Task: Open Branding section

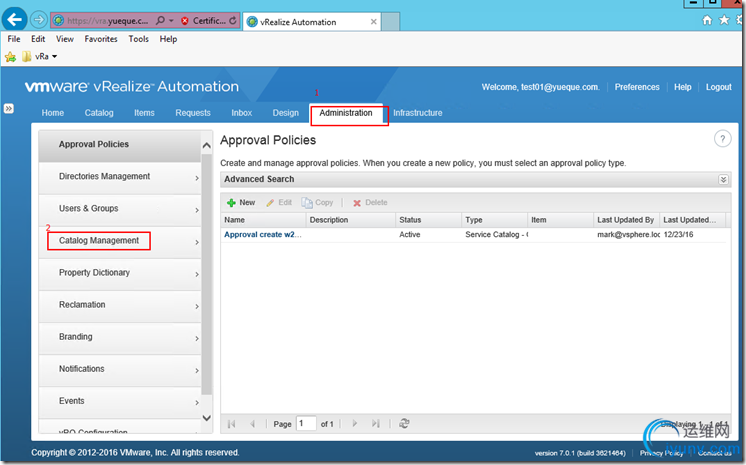Action: click(120, 337)
